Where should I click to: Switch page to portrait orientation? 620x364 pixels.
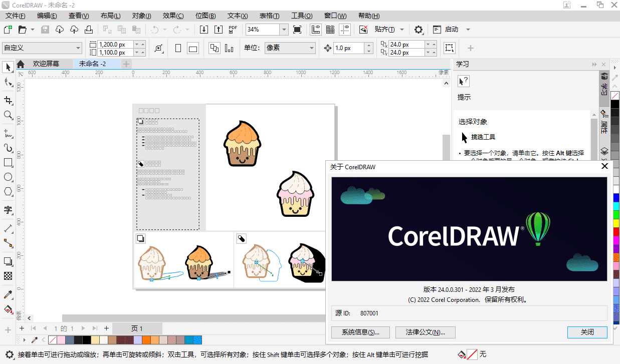(x=178, y=48)
